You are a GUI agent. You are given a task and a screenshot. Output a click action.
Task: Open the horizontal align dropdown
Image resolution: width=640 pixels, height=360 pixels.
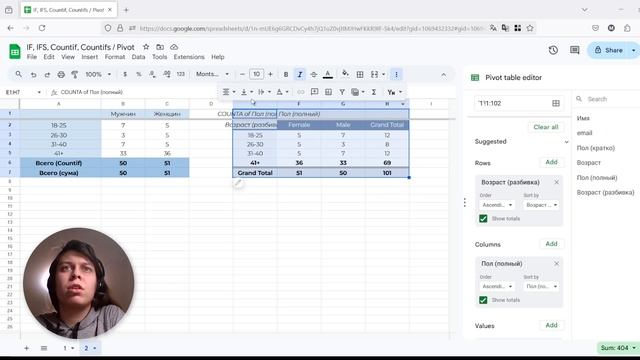(228, 92)
